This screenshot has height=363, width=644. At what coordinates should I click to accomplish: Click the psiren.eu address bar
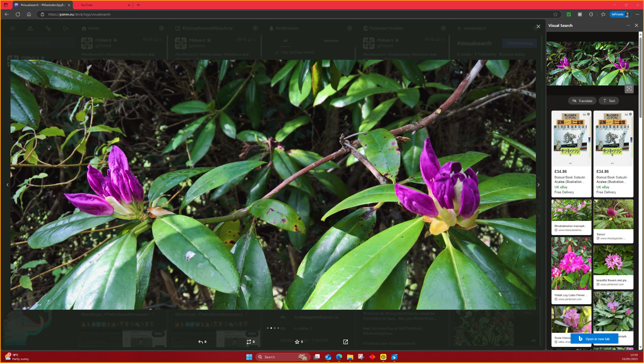pyautogui.click(x=299, y=14)
